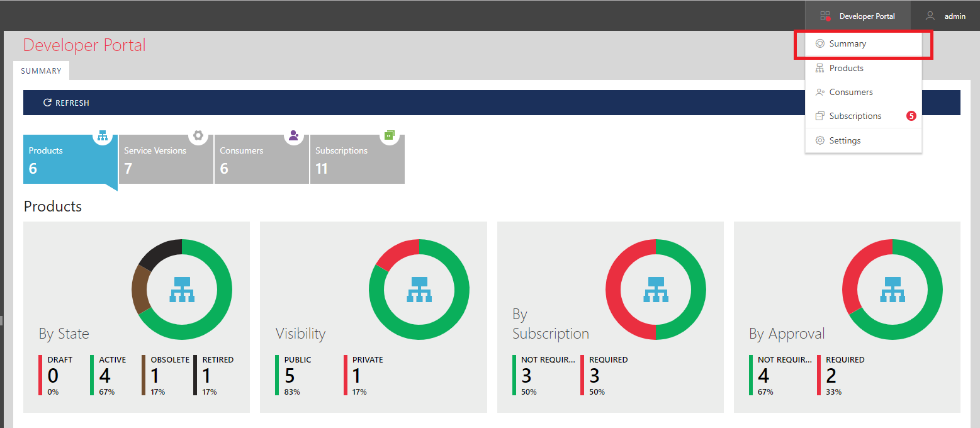Open the Subscriptions summary tile
The width and height of the screenshot is (980, 428).
(358, 159)
